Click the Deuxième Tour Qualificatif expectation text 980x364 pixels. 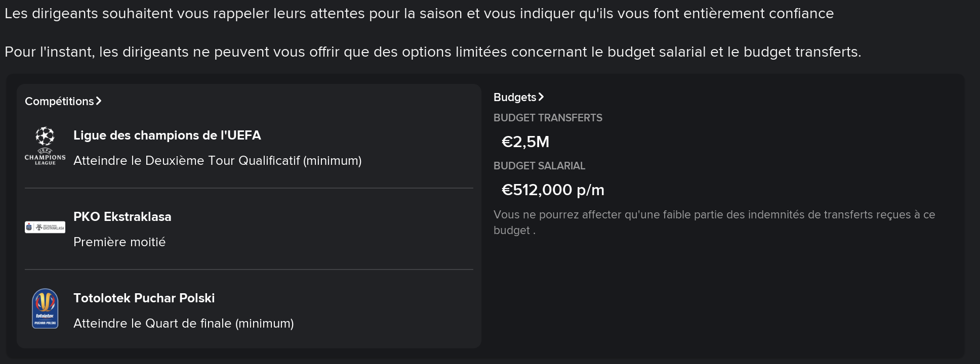point(218,160)
